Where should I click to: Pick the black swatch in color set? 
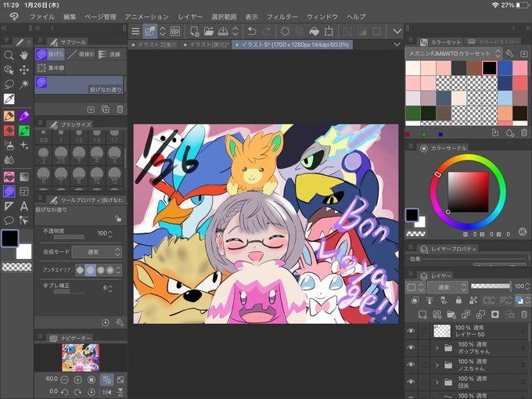[x=489, y=68]
